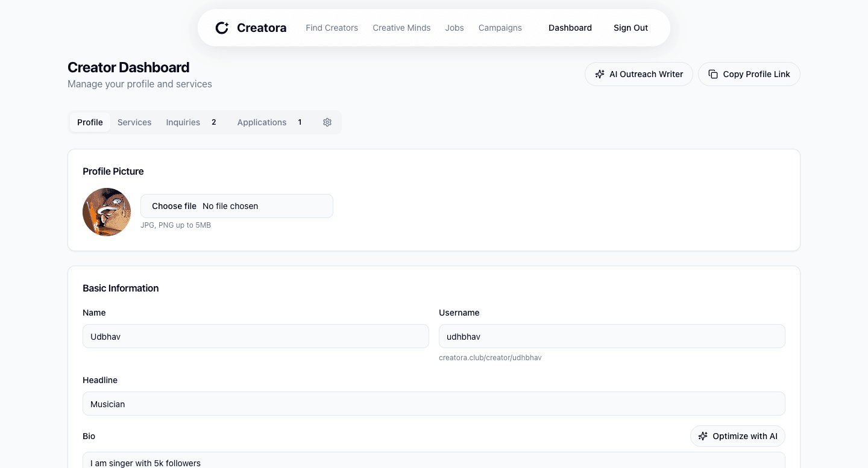Click the creatora.club/creator/udhbhav URL text

pos(490,358)
